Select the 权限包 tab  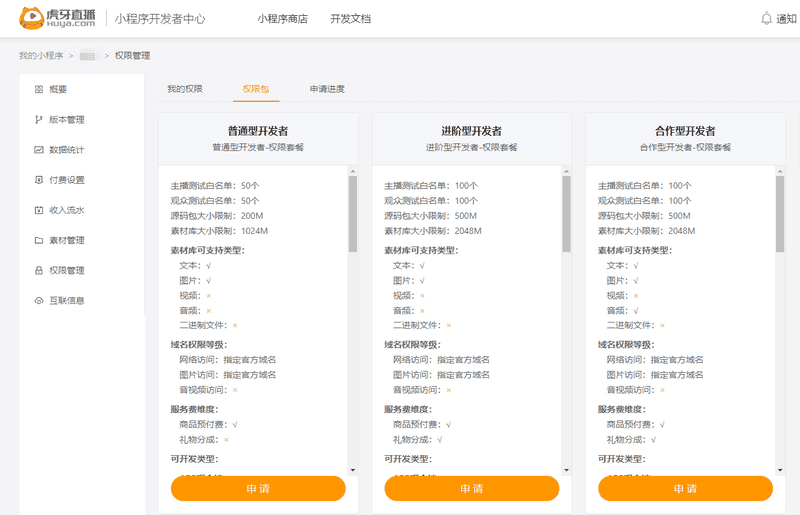click(255, 89)
